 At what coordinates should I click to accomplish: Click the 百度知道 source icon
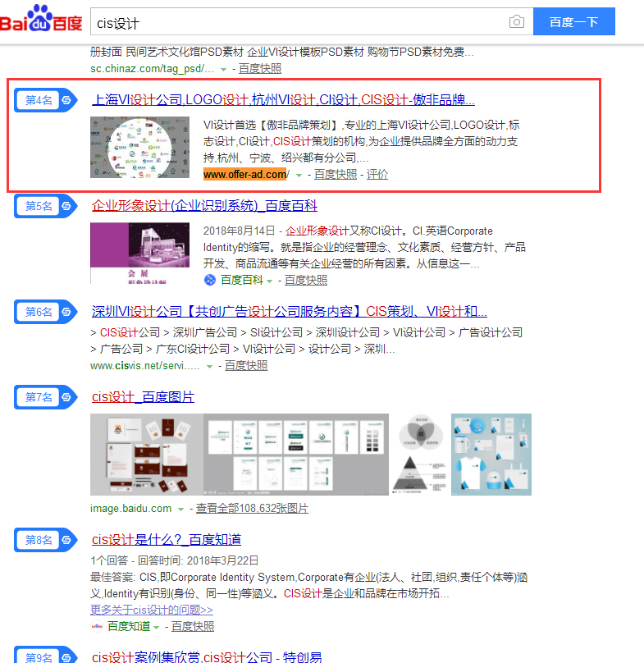(97, 626)
